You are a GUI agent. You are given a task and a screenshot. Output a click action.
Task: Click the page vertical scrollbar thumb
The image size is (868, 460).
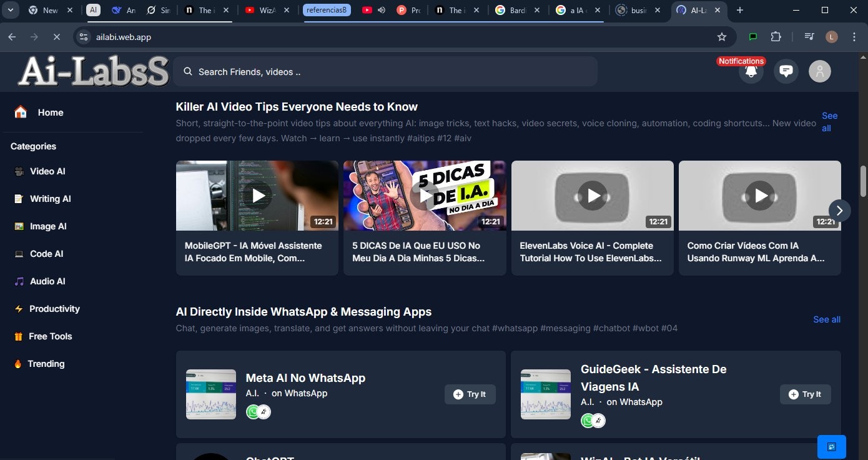864,182
